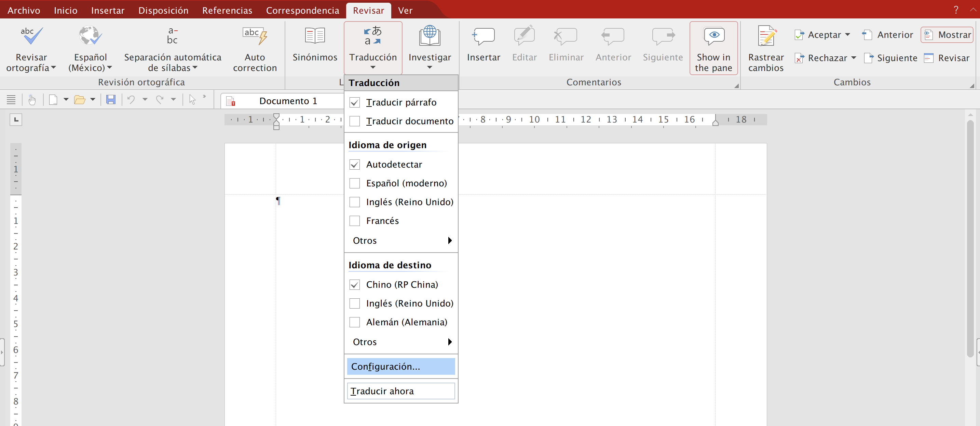This screenshot has width=980, height=426.
Task: Click the save diskette icon in toolbar
Action: coord(111,100)
